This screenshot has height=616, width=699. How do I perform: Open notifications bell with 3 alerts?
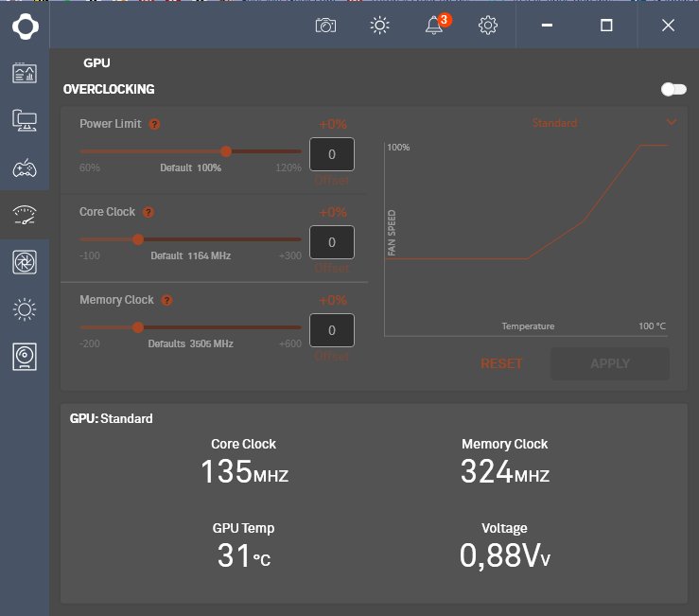pos(434,26)
